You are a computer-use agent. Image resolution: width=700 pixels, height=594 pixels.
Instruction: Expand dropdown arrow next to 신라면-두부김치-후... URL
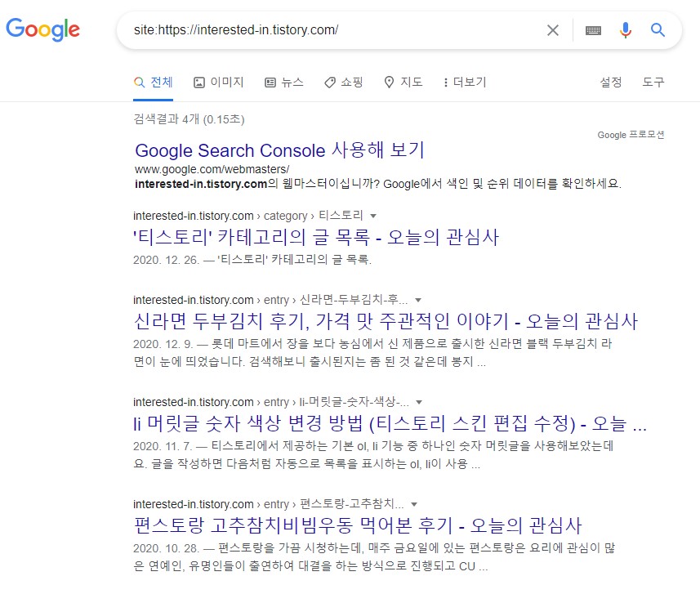click(418, 300)
